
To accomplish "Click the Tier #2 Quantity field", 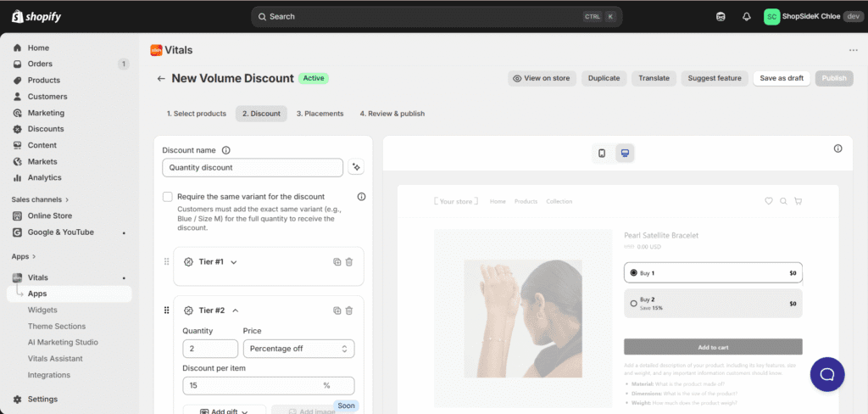I will click(210, 349).
